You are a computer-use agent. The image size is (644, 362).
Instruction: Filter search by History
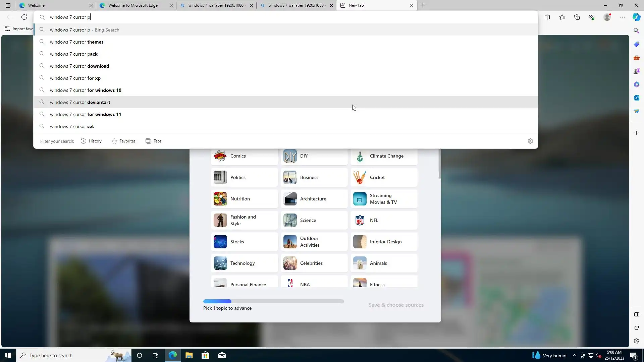(91, 141)
